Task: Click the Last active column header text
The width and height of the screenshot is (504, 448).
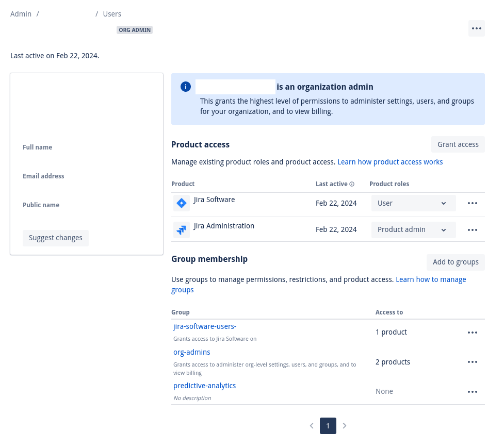Action: coord(331,184)
